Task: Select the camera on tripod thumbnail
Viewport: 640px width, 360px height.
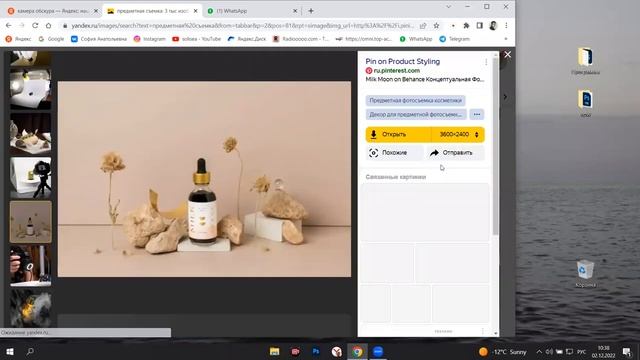Action: pos(31,178)
